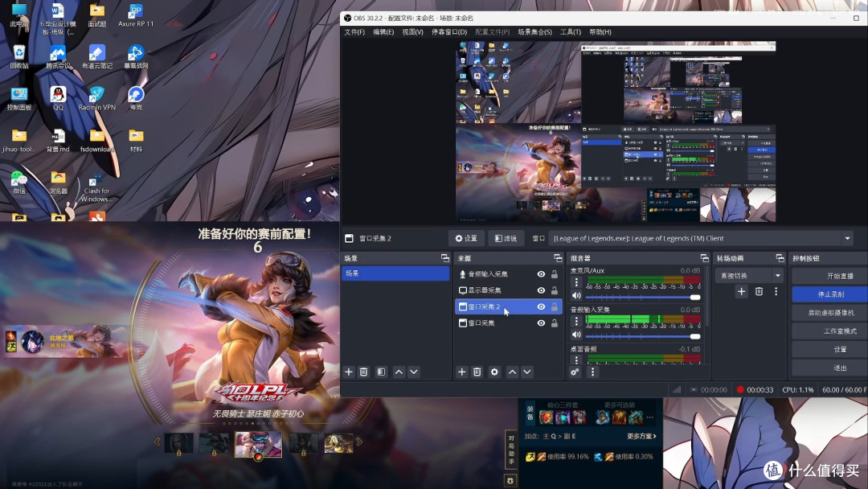The width and height of the screenshot is (868, 489).
Task: Select the highlighted skin thumbnail in League carousel
Action: pos(258,444)
